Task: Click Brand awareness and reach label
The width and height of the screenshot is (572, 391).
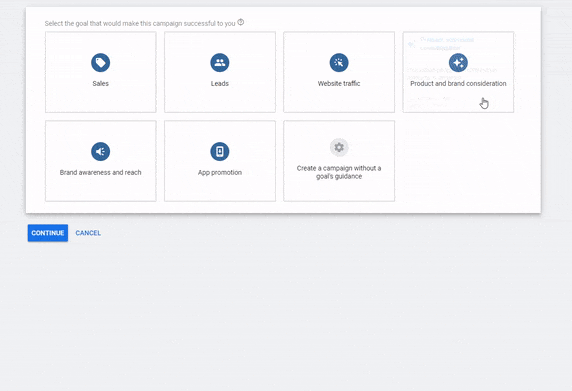Action: pyautogui.click(x=100, y=173)
